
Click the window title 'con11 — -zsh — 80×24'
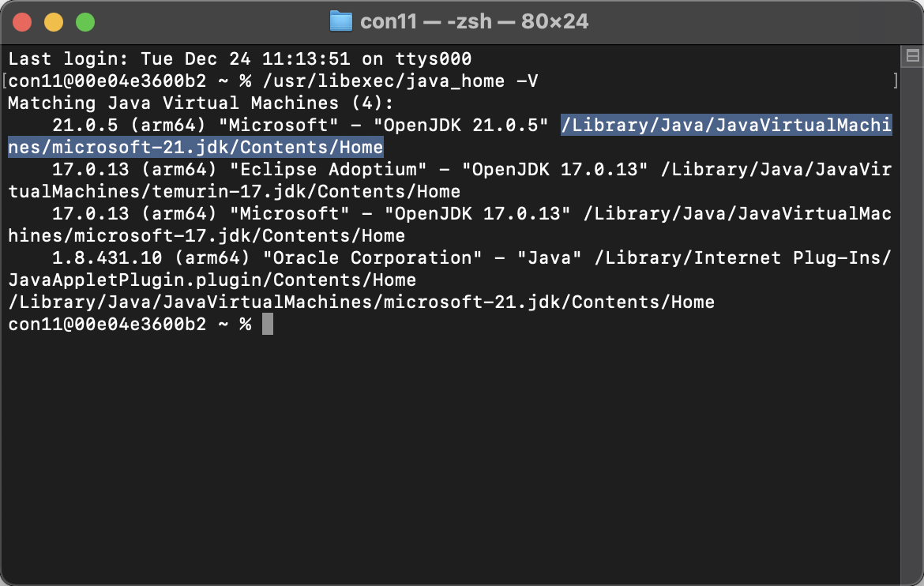pyautogui.click(x=474, y=22)
